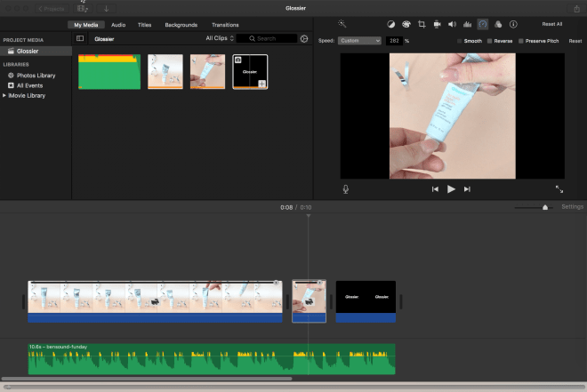The width and height of the screenshot is (587, 392).
Task: Click the voiceover microphone icon
Action: (346, 189)
